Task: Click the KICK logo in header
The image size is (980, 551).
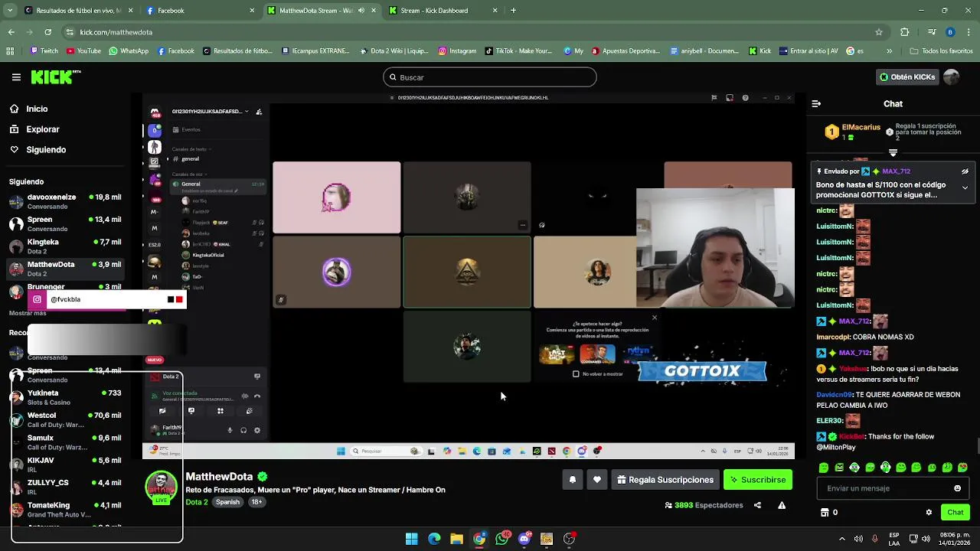Action: [55, 77]
